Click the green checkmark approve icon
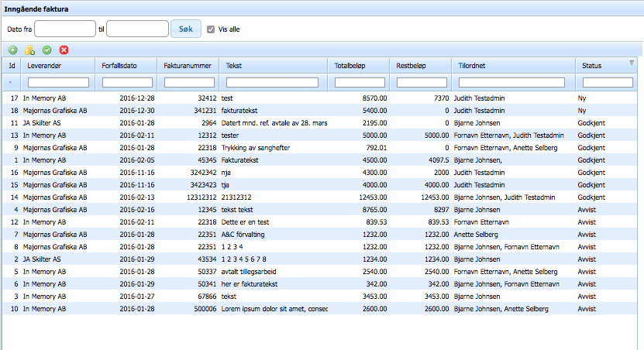 pyautogui.click(x=46, y=50)
